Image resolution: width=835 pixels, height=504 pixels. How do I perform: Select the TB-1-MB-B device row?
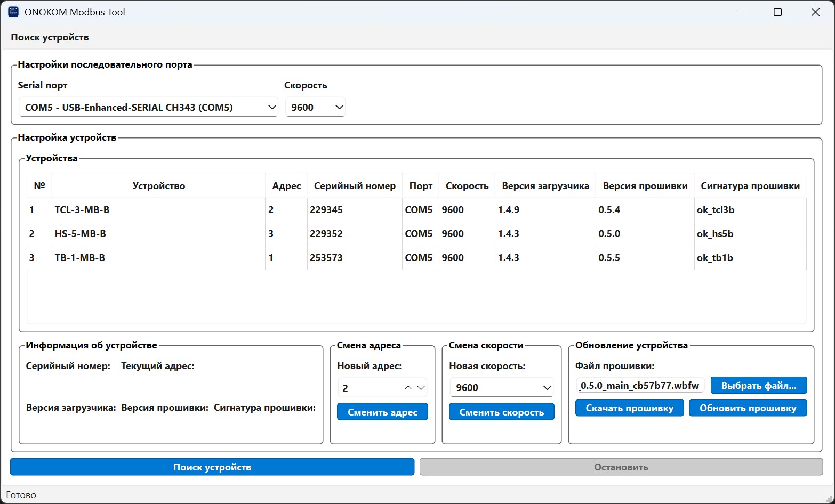[x=159, y=258]
